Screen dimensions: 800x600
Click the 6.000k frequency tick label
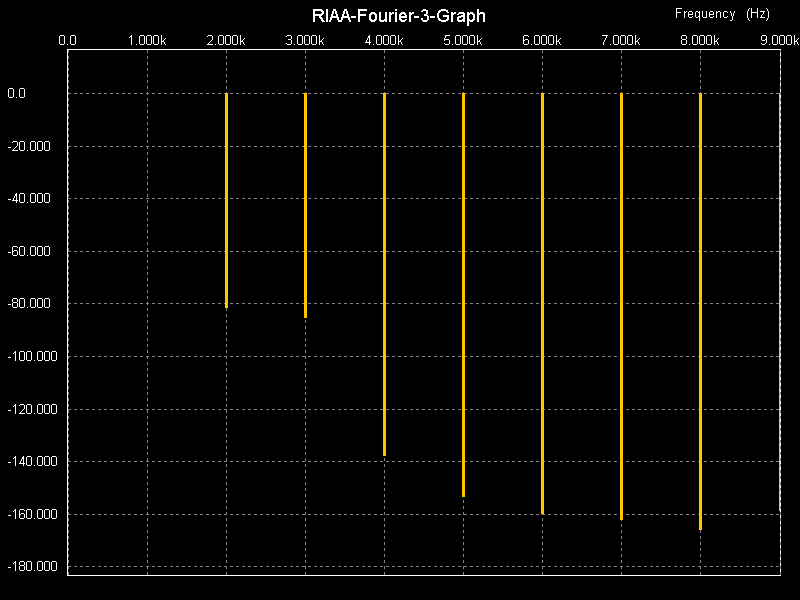[x=542, y=40]
